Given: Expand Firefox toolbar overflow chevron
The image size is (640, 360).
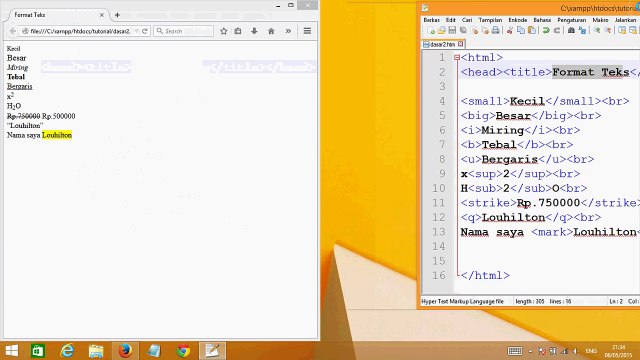Looking at the screenshot, I should point(288,31).
